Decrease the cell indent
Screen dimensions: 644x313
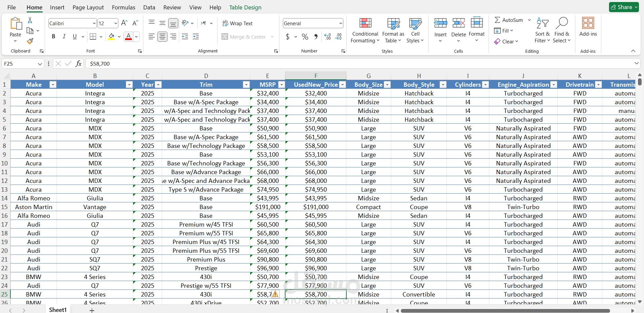[185, 37]
